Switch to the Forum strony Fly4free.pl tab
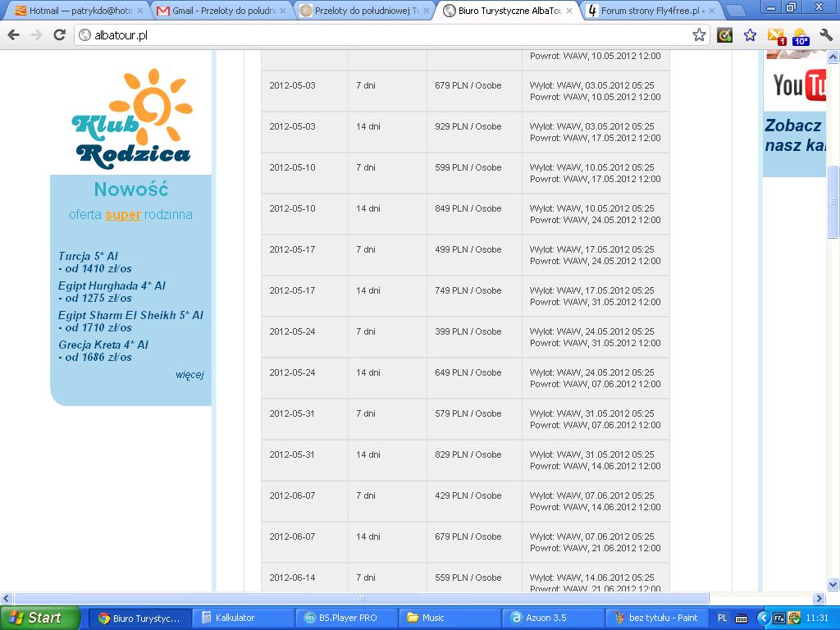This screenshot has height=630, width=840. (651, 10)
